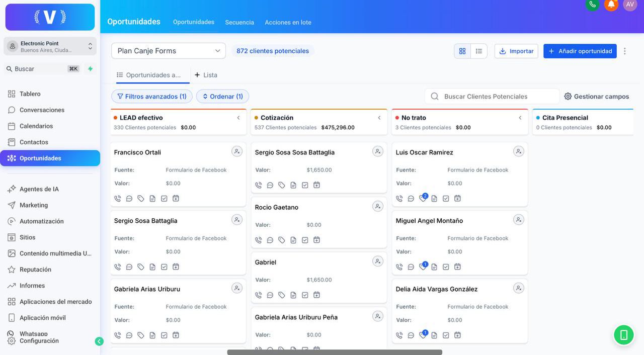Image resolution: width=644 pixels, height=355 pixels.
Task: Collapse the Cotización column
Action: point(379,118)
